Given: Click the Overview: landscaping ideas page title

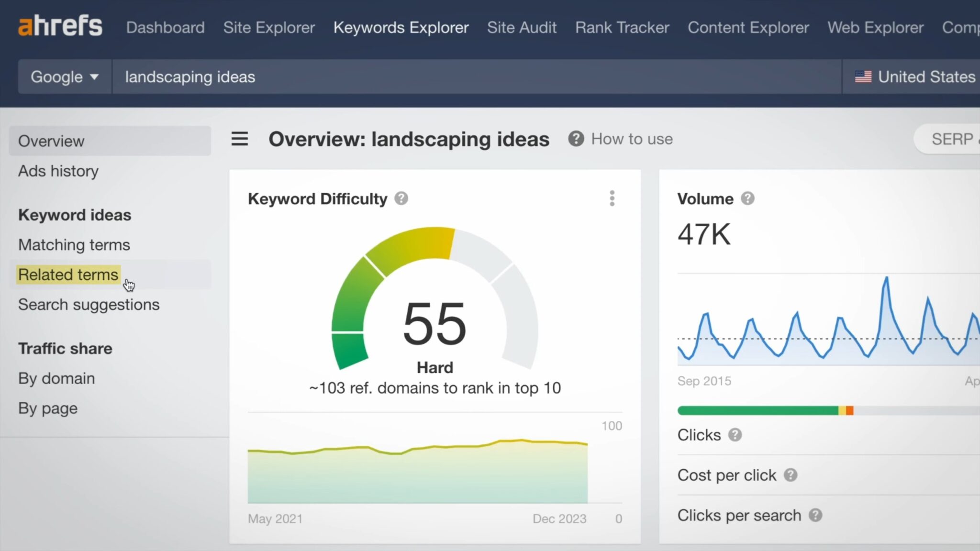Looking at the screenshot, I should click(x=409, y=139).
